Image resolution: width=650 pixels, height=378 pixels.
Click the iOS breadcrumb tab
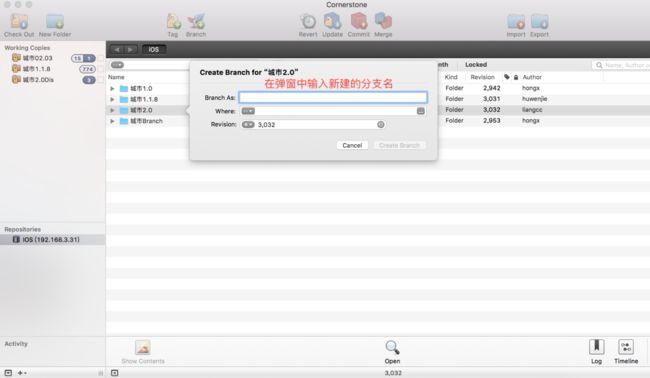pyautogui.click(x=154, y=50)
